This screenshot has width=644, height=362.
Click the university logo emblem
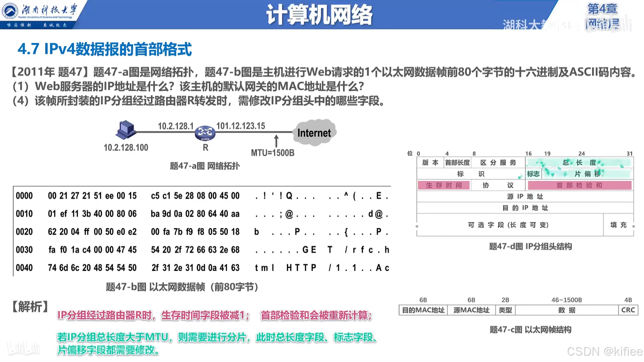pyautogui.click(x=10, y=11)
